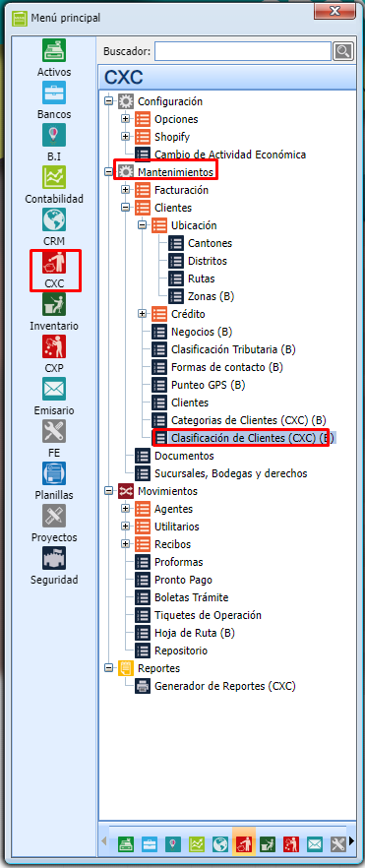
Task: Open the Pronto Pago item
Action: (x=183, y=580)
